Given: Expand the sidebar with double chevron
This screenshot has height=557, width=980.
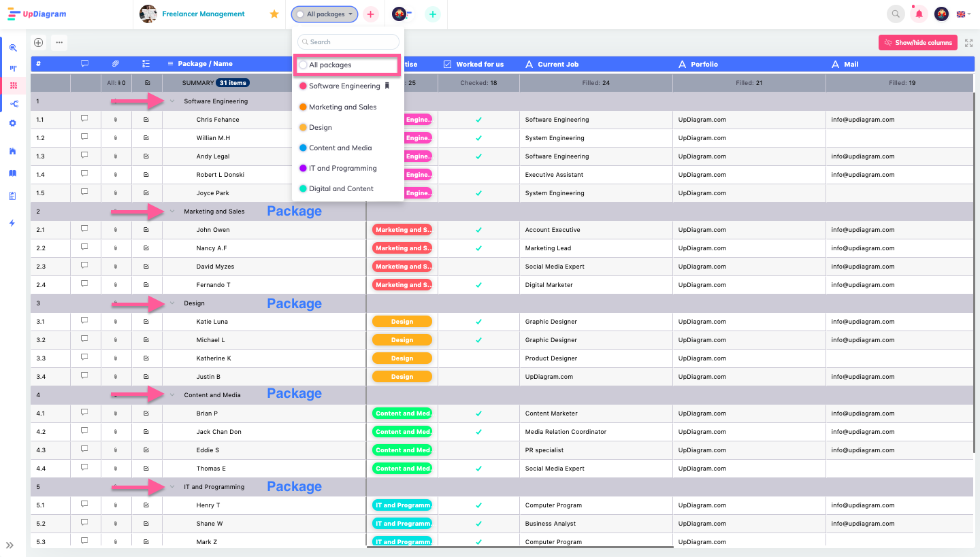Looking at the screenshot, I should [x=10, y=545].
